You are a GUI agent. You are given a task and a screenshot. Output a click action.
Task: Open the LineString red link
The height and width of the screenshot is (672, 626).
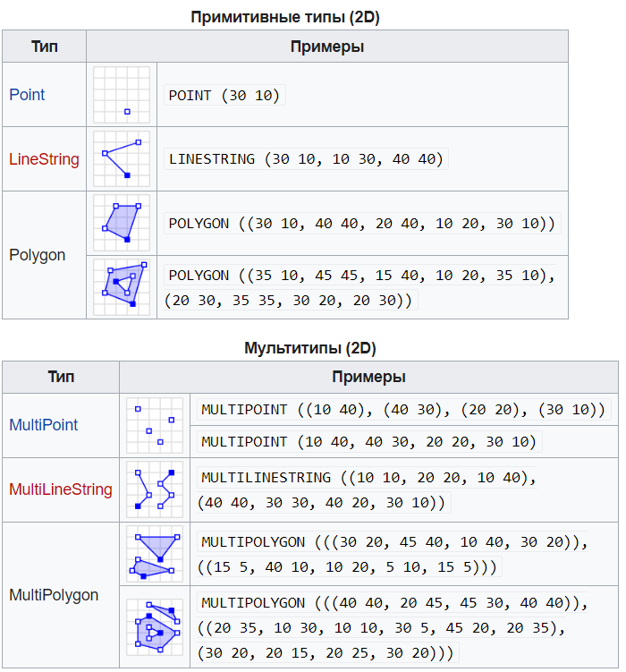44,159
